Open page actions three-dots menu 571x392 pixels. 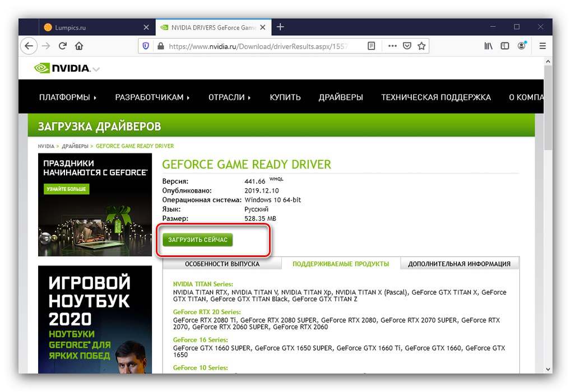coord(392,46)
